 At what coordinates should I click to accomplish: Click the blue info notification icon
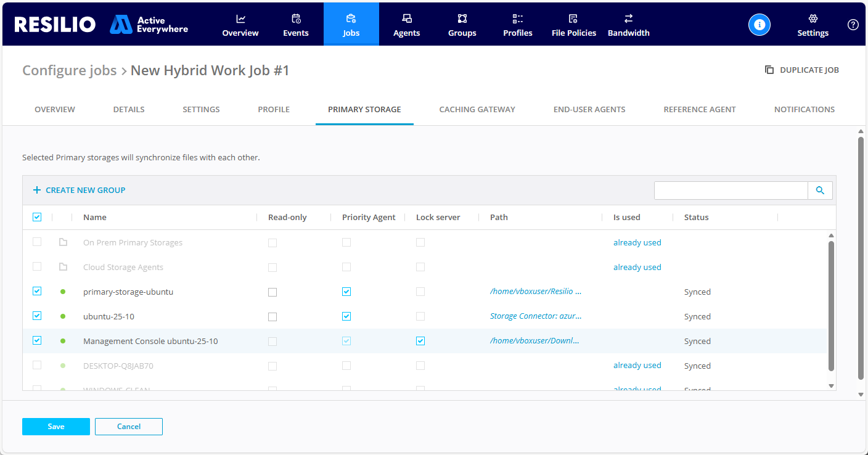[x=759, y=25]
